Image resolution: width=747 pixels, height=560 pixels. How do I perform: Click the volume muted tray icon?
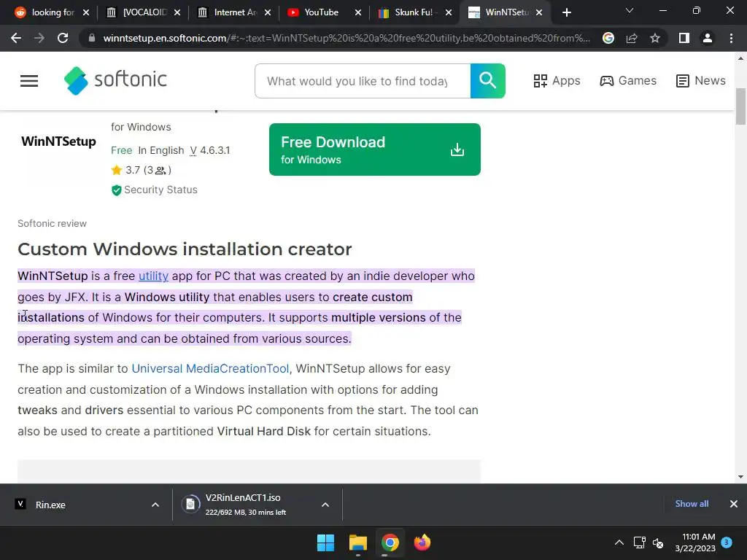click(658, 542)
